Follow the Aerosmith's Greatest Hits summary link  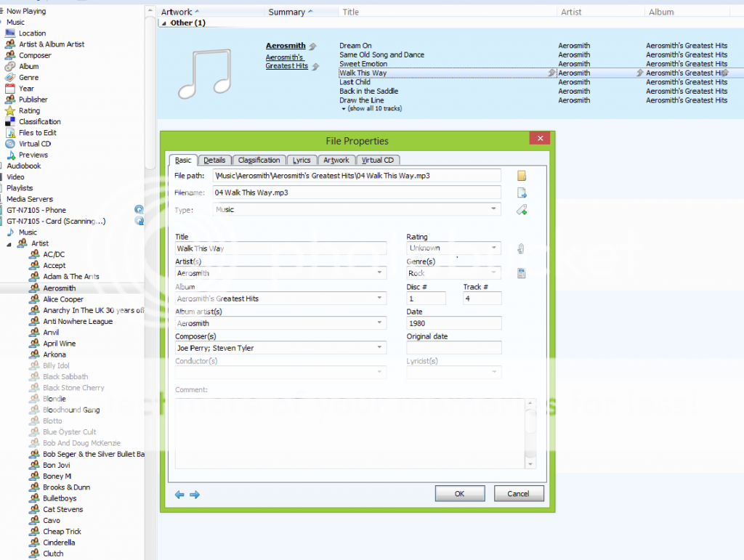point(286,62)
